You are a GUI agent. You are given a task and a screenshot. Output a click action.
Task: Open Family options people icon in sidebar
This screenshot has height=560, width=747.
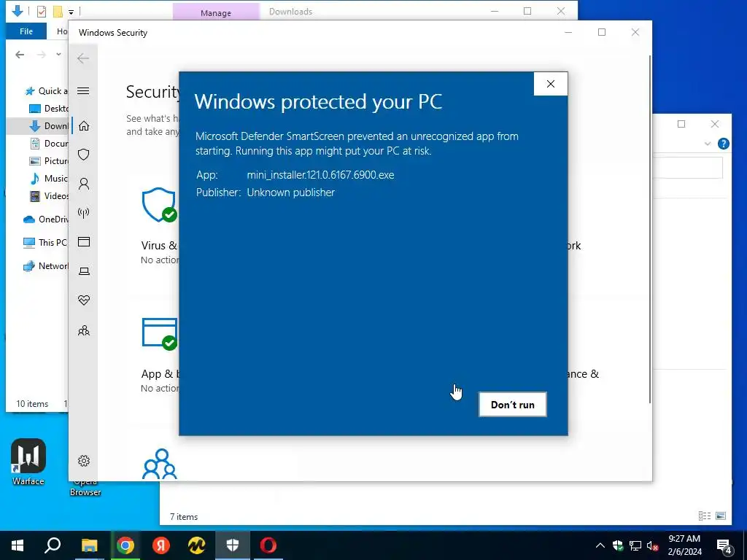point(84,330)
